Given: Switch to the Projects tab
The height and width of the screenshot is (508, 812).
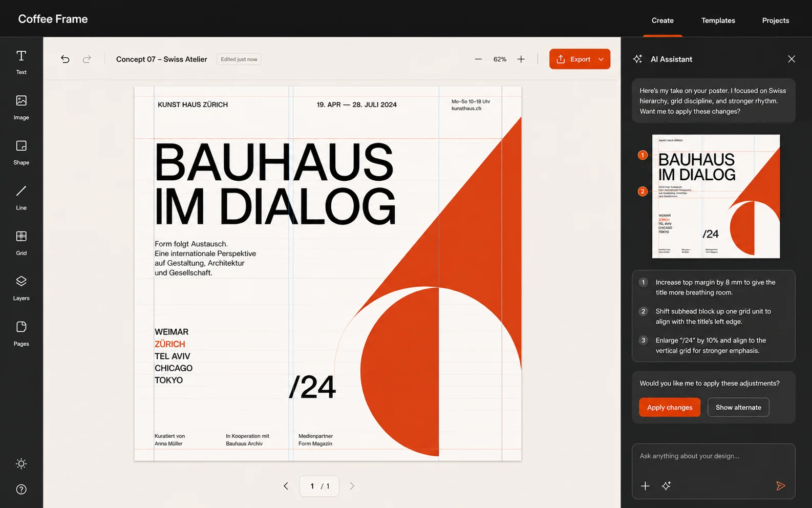Looking at the screenshot, I should pos(775,20).
